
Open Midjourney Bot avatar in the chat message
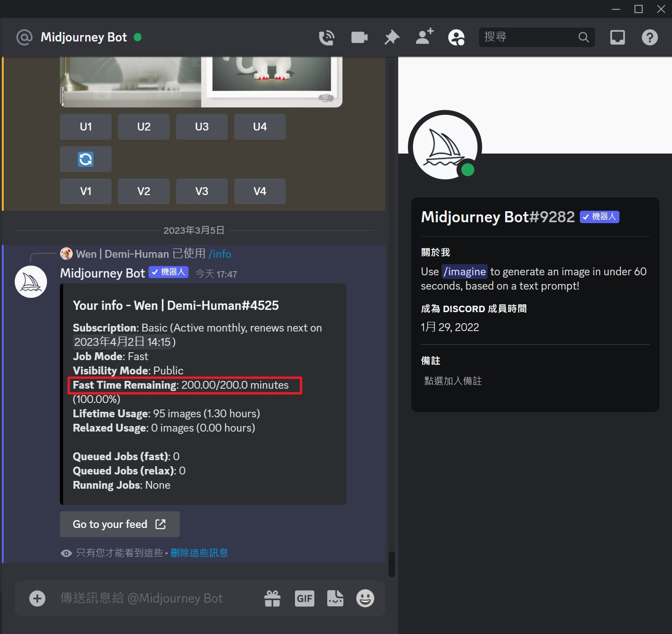(31, 282)
